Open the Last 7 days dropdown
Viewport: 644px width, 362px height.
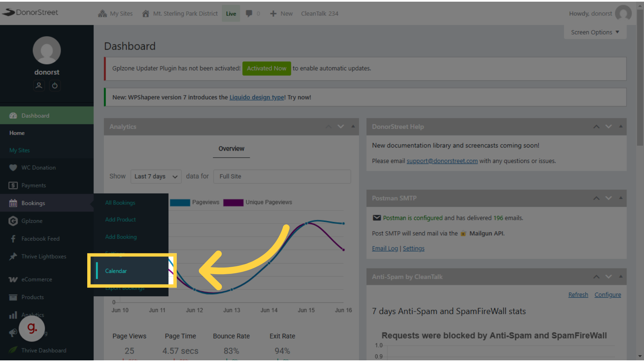click(156, 176)
